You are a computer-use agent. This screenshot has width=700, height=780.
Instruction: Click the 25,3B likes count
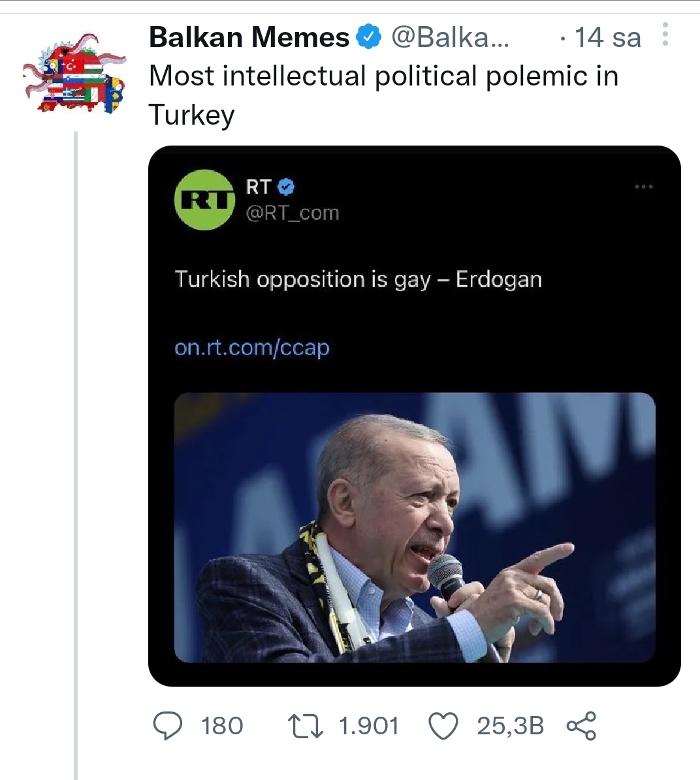pyautogui.click(x=510, y=726)
